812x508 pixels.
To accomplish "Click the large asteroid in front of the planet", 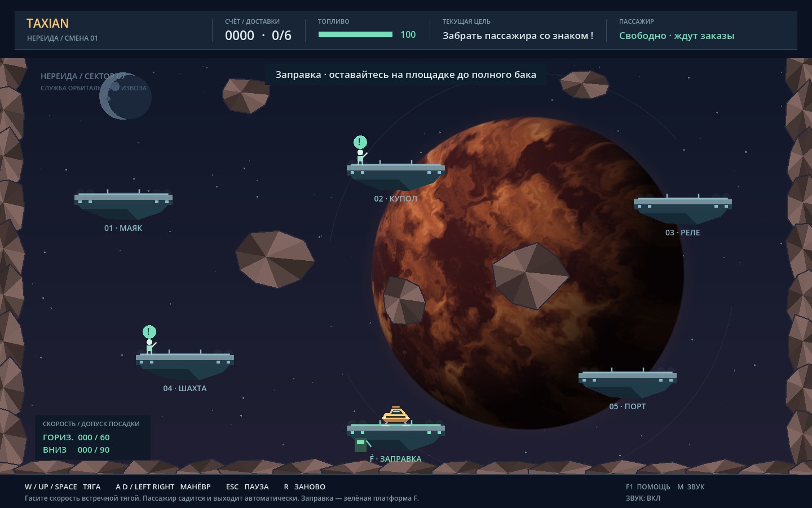I will coord(531,276).
